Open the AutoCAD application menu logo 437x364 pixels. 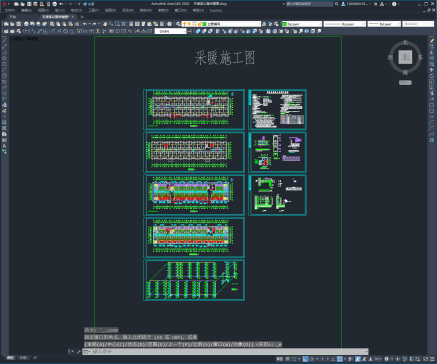click(4, 4)
